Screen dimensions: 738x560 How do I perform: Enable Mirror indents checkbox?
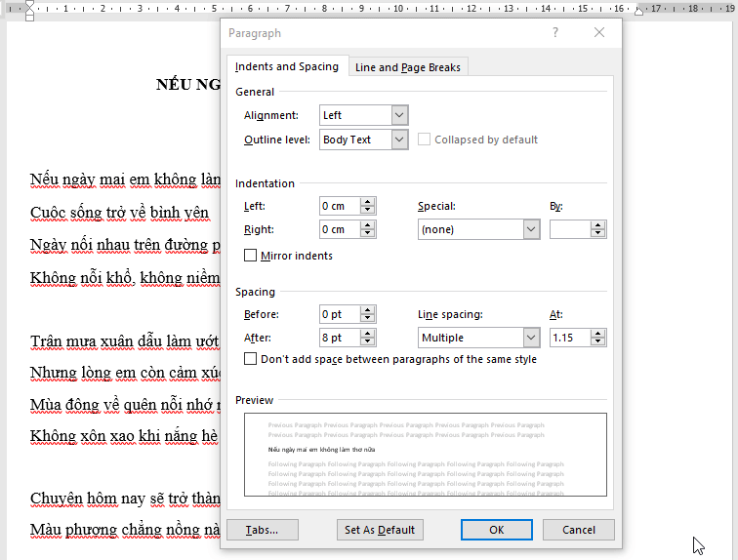click(250, 256)
